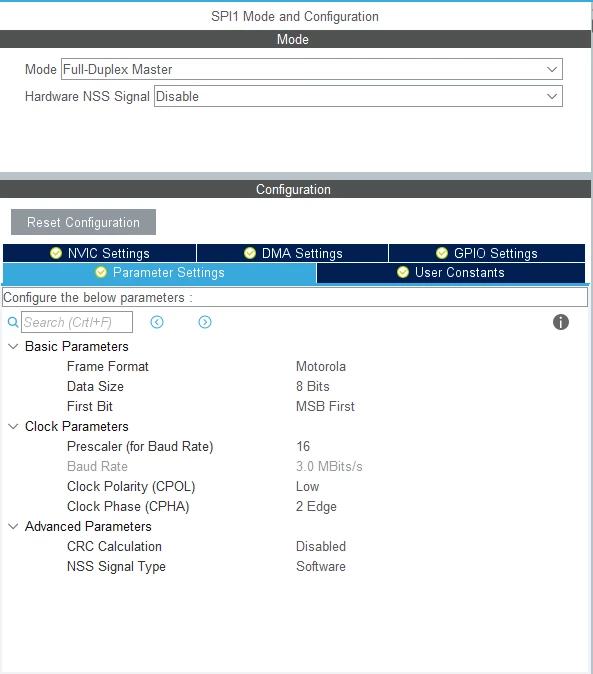The height and width of the screenshot is (674, 593).
Task: Click the grayed Baud Rate label
Action: [x=97, y=466]
